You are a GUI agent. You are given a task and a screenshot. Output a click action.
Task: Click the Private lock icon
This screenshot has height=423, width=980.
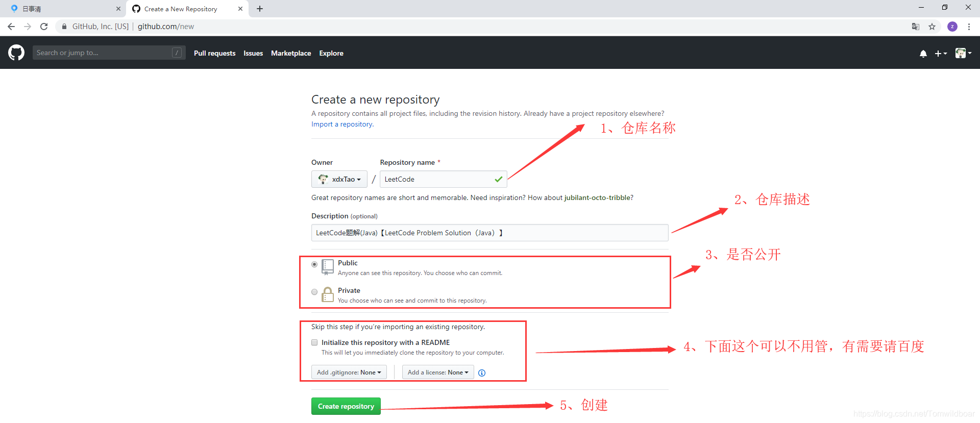tap(328, 294)
